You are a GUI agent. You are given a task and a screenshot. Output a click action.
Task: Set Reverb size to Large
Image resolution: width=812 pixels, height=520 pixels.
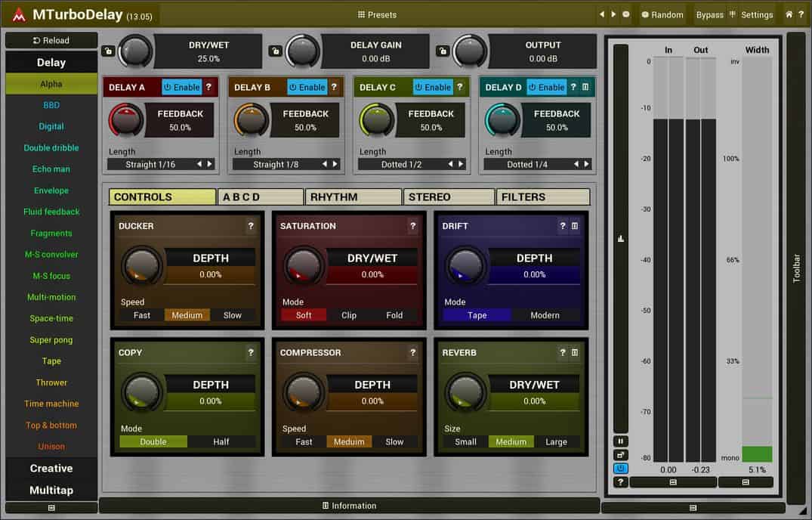[x=556, y=442]
